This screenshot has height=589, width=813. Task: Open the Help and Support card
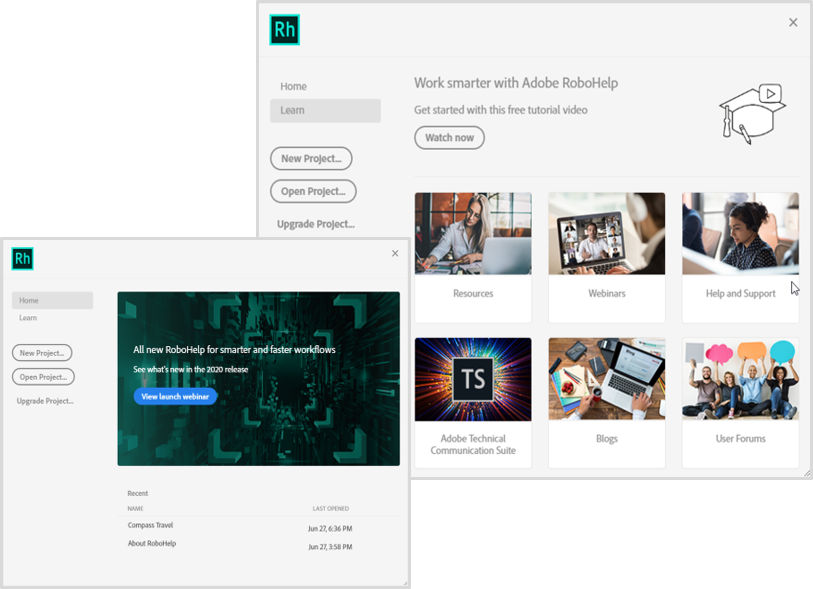[740, 257]
